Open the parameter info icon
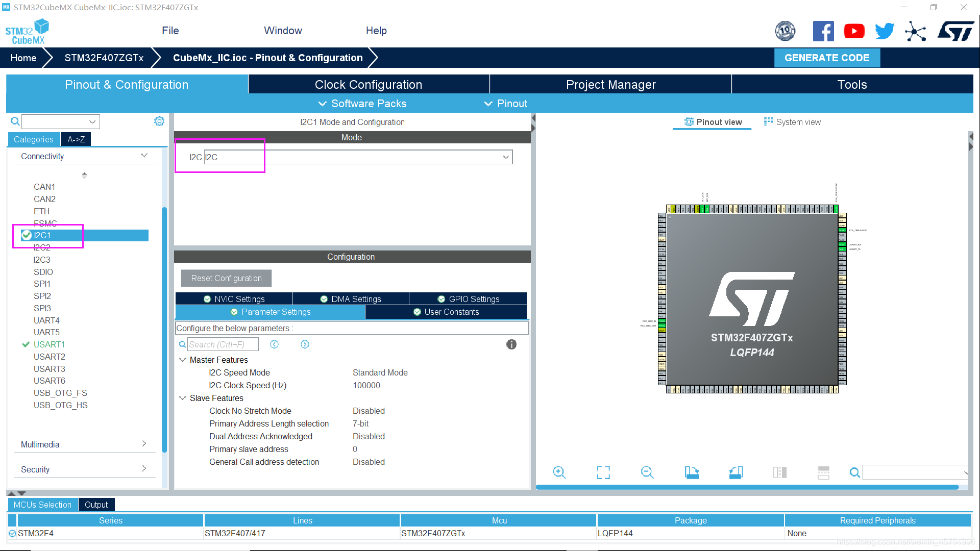980x551 pixels. (511, 344)
